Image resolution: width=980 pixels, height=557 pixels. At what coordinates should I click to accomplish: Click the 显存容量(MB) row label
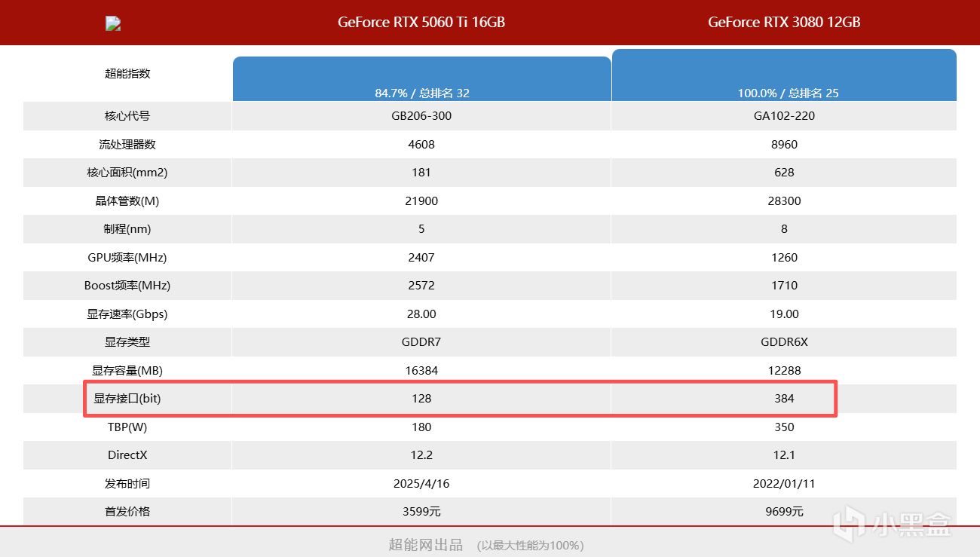[127, 371]
